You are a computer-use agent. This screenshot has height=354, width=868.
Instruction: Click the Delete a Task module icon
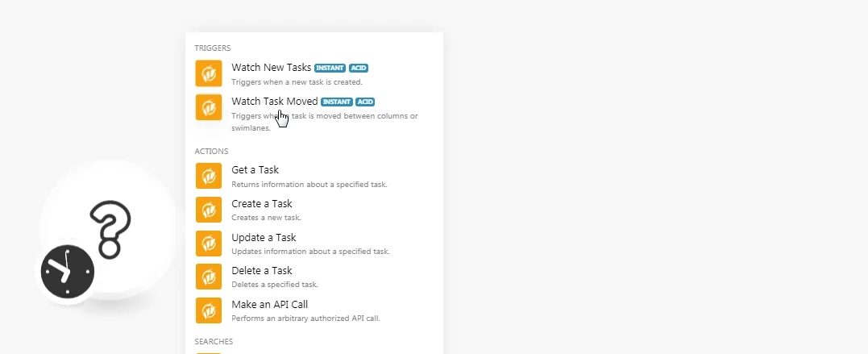click(209, 277)
